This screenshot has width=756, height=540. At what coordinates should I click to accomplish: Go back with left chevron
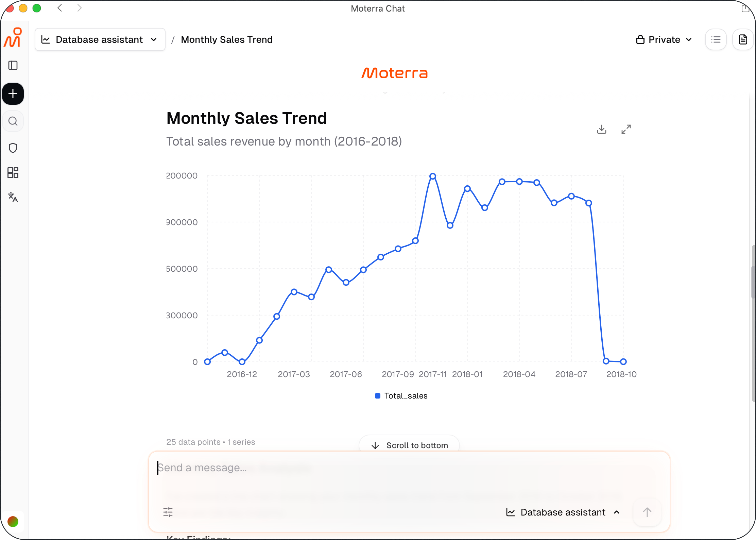pyautogui.click(x=60, y=8)
